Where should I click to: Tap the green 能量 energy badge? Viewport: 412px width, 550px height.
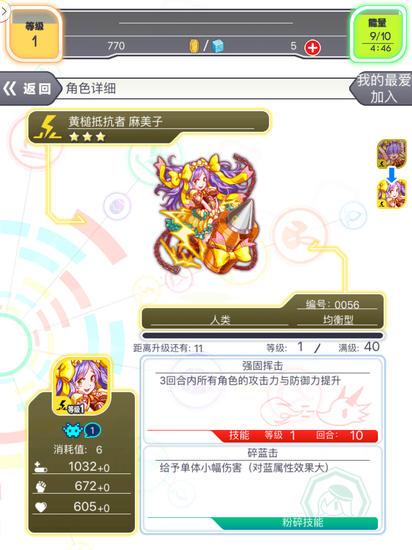pos(379,35)
